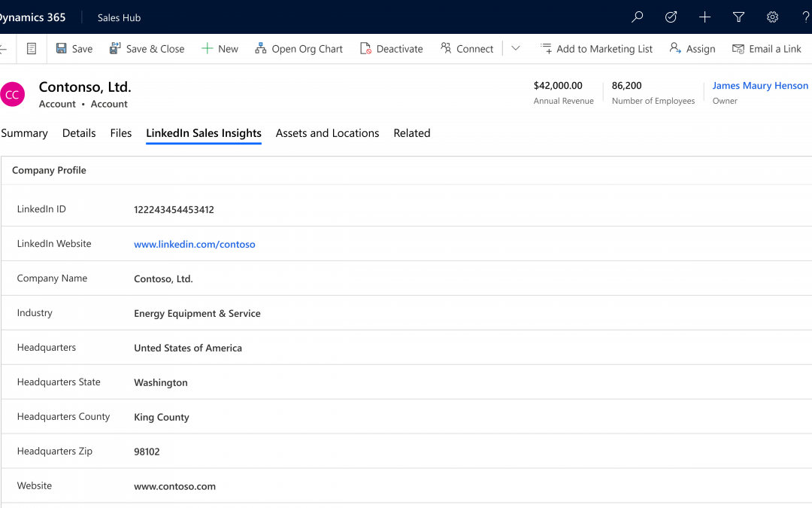
Task: Click Email a Link
Action: 766,49
